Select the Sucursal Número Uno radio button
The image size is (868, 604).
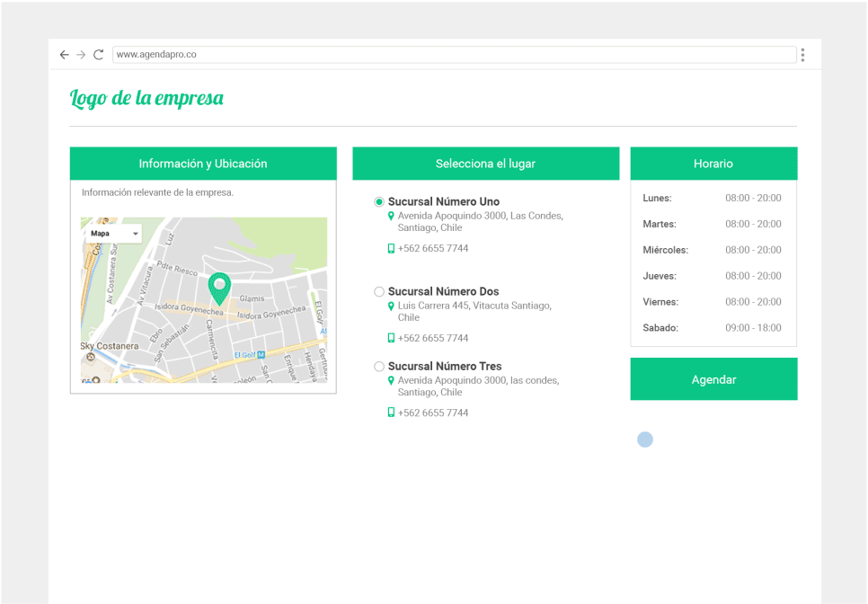pos(379,202)
